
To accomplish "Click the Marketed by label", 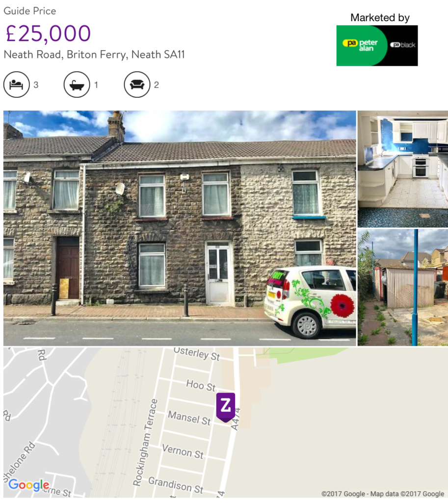I will click(x=380, y=17).
